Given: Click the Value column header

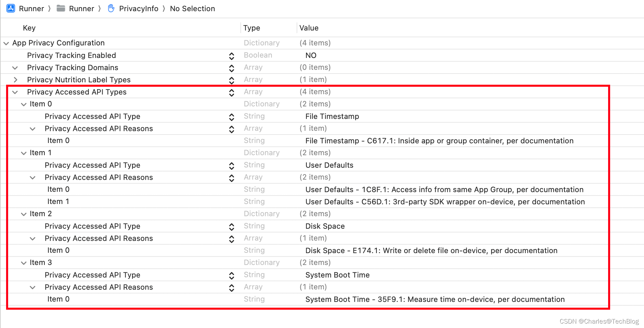Looking at the screenshot, I should 309,28.
